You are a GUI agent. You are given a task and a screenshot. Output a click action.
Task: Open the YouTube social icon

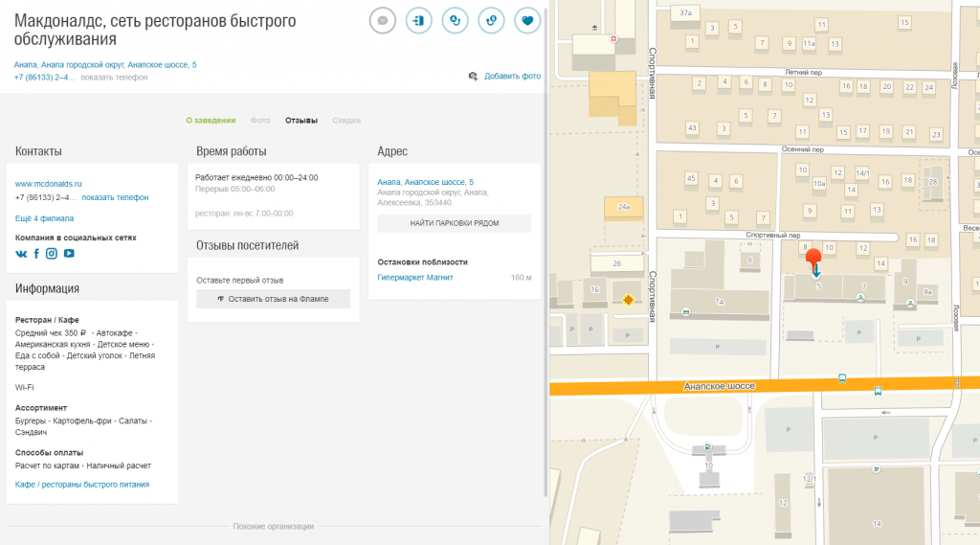tap(69, 254)
